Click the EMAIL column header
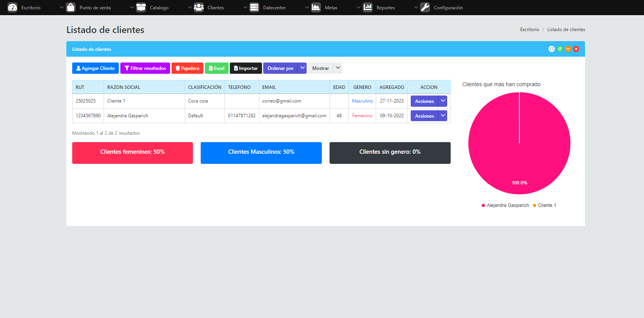 tap(294, 87)
